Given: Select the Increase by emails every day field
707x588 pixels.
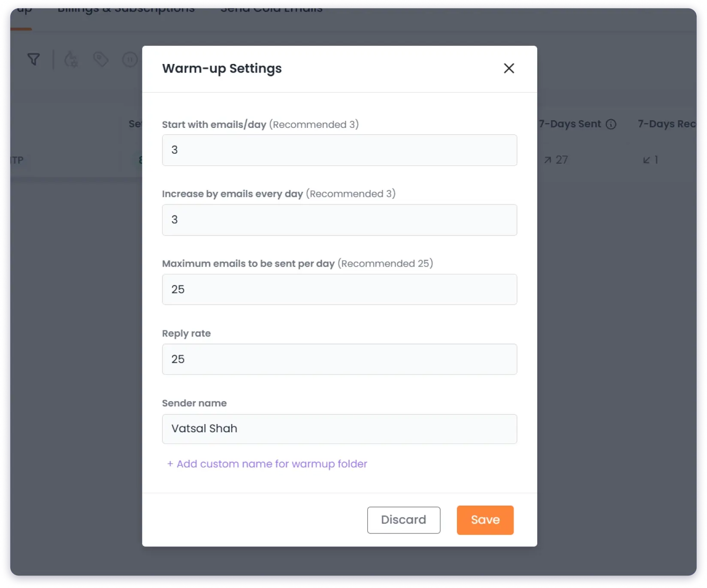Looking at the screenshot, I should [x=339, y=220].
